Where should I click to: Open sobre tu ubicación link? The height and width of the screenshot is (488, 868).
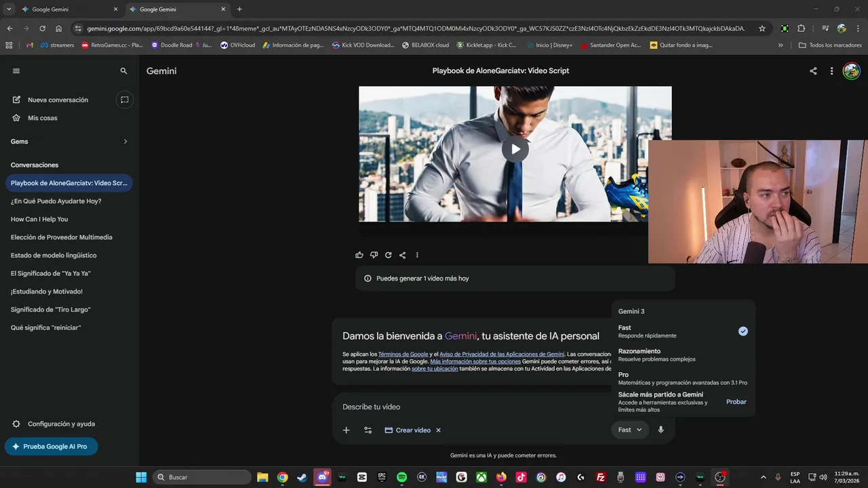click(435, 369)
